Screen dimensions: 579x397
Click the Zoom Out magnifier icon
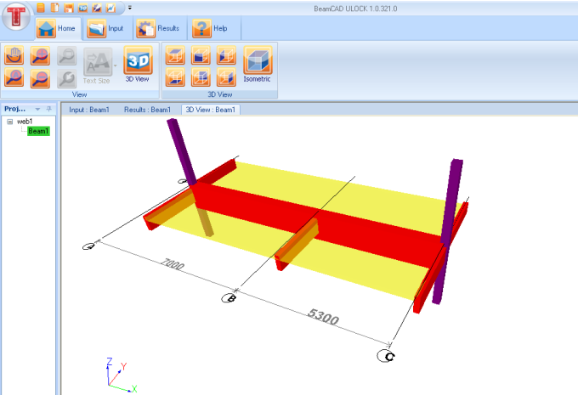pyautogui.click(x=40, y=78)
